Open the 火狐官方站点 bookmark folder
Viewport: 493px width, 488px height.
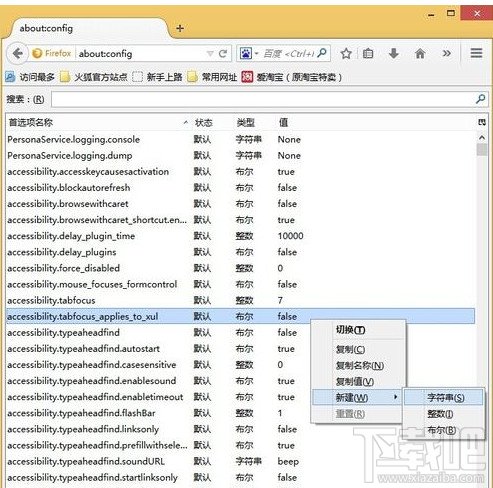[94, 77]
